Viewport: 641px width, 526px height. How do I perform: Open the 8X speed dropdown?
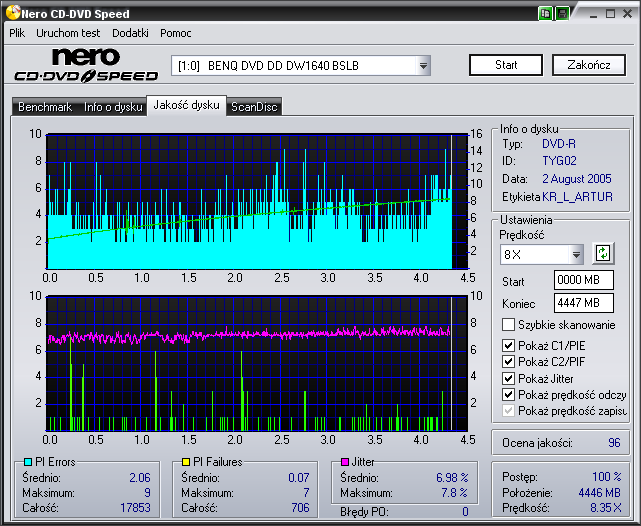576,255
